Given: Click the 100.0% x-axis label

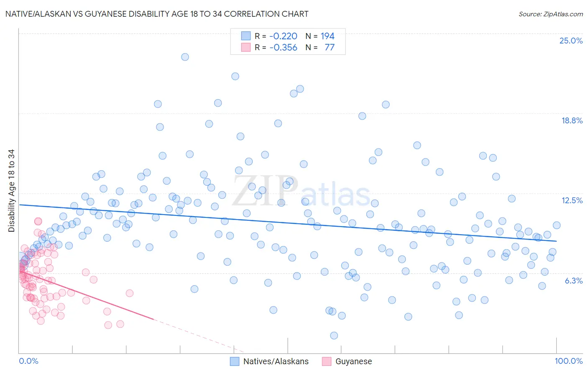Looking at the screenshot, I should tap(569, 361).
